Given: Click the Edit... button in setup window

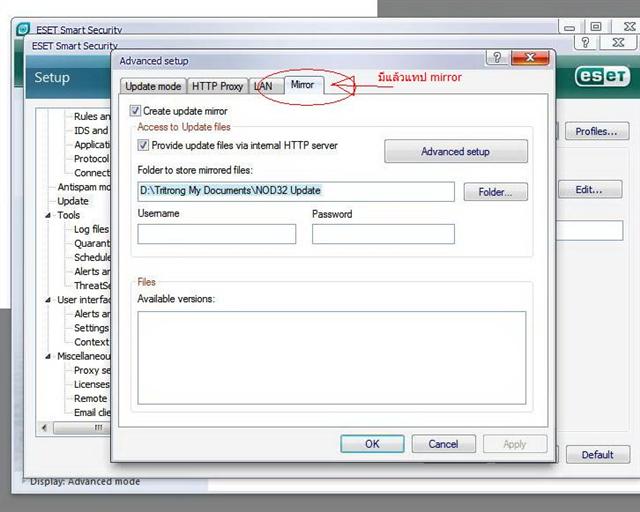Looking at the screenshot, I should point(589,189).
